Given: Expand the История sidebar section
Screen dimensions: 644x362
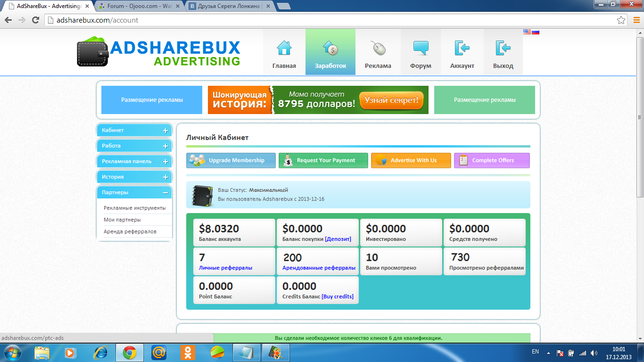Looking at the screenshot, I should click(134, 177).
